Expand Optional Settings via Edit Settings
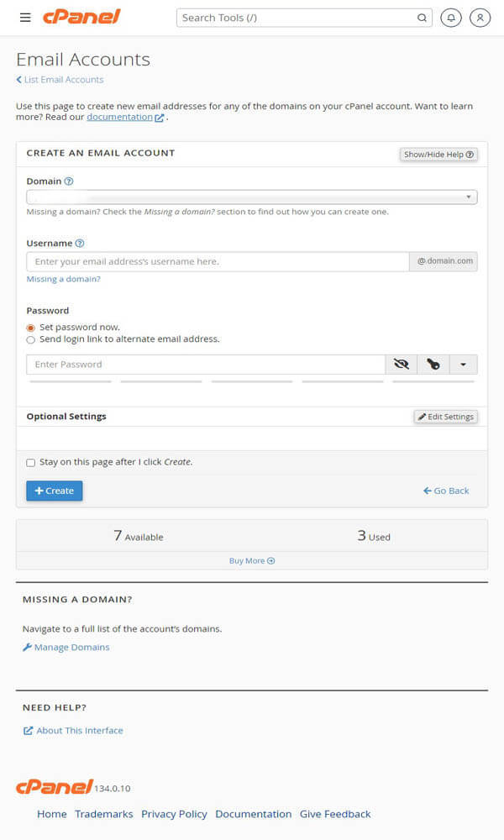Screen dimensions: 504x840 point(445,417)
